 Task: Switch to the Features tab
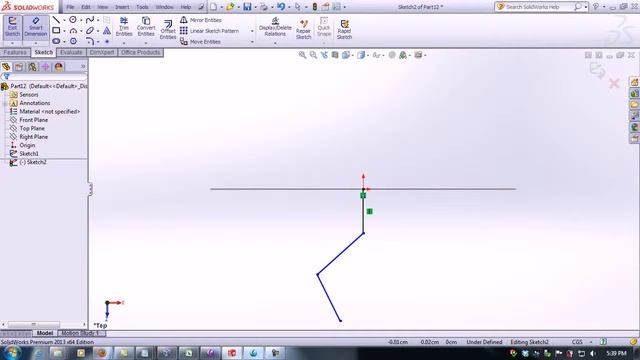pos(15,52)
